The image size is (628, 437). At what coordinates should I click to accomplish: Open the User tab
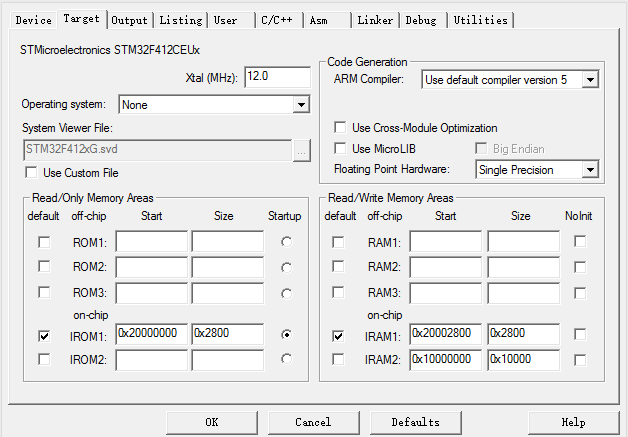[x=231, y=20]
